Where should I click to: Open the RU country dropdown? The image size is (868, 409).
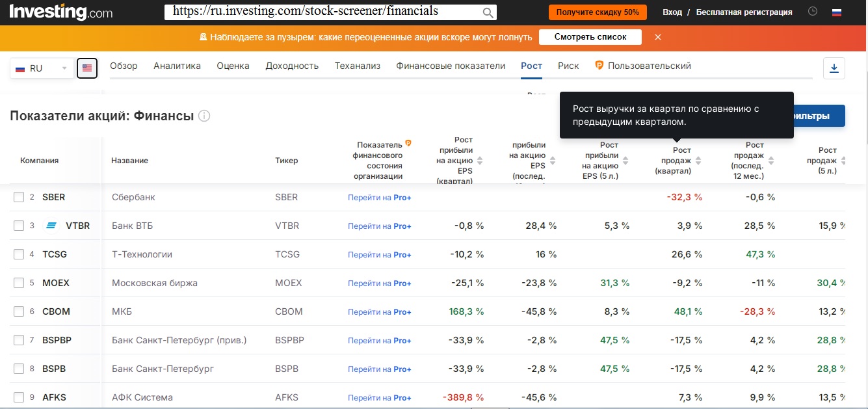pyautogui.click(x=42, y=68)
